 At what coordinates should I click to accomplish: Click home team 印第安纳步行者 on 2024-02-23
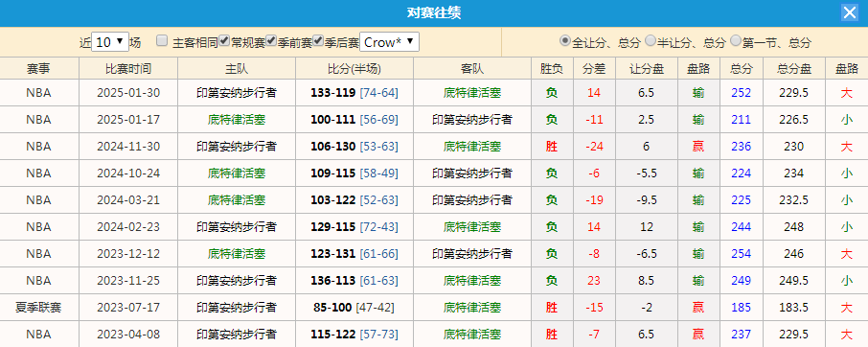click(237, 227)
